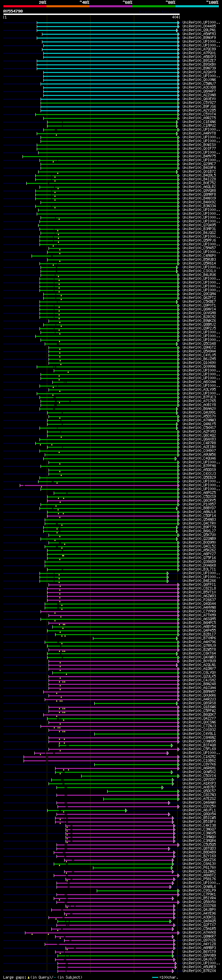Click the cyan ~100% identity legend segment
Image resolution: width=222 pixels, height=980 pixels.
pos(197,6)
